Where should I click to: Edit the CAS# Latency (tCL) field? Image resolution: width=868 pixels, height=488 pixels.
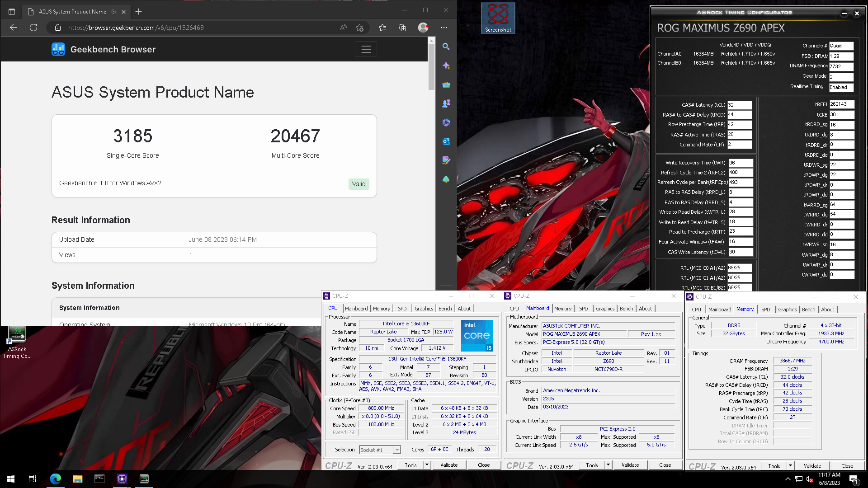pyautogui.click(x=740, y=105)
